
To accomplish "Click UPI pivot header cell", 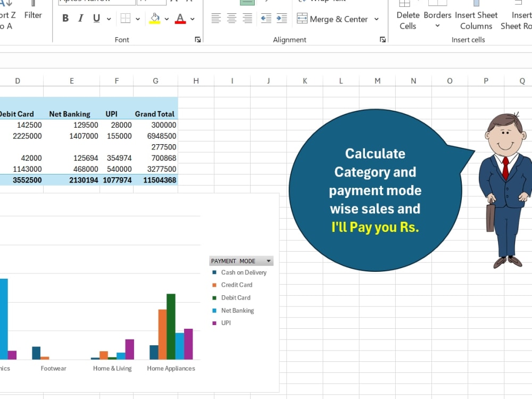I will point(117,114).
